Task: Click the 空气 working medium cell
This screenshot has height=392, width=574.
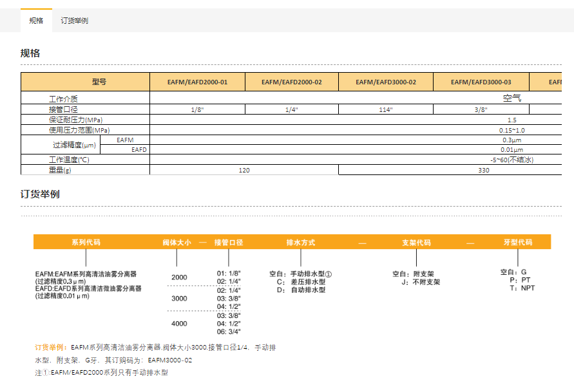Action: (x=512, y=99)
